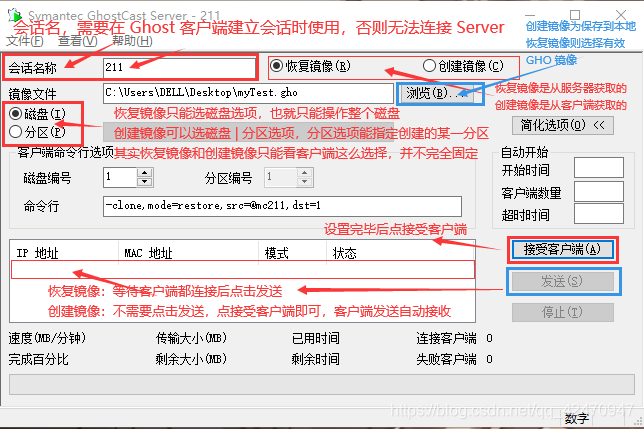Click the 浏览(B) browse button
The height and width of the screenshot is (429, 644).
click(436, 93)
